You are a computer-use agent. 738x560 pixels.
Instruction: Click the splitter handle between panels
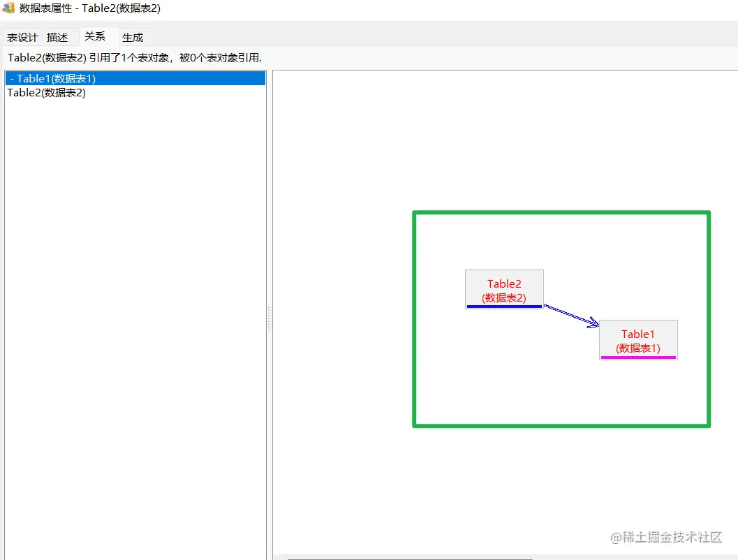[x=270, y=320]
